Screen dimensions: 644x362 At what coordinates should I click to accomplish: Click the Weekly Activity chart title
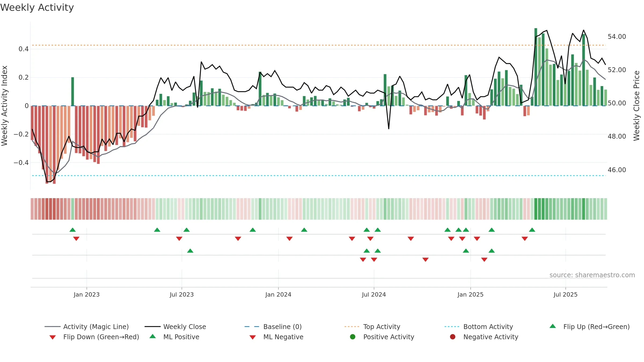pyautogui.click(x=37, y=8)
